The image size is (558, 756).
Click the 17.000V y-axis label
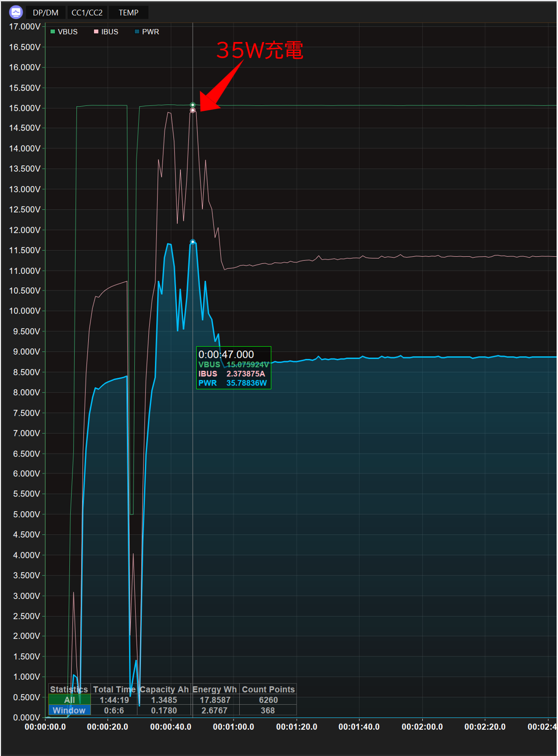(x=24, y=26)
